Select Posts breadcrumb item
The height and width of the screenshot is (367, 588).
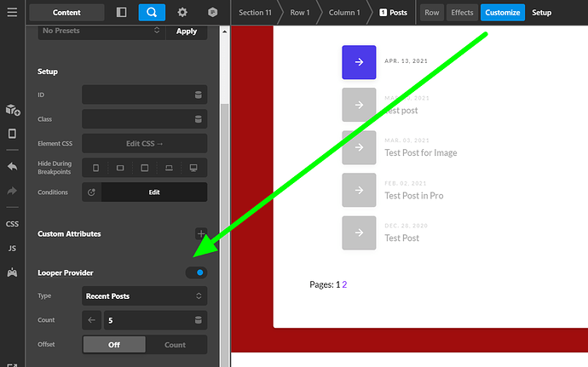tap(393, 13)
